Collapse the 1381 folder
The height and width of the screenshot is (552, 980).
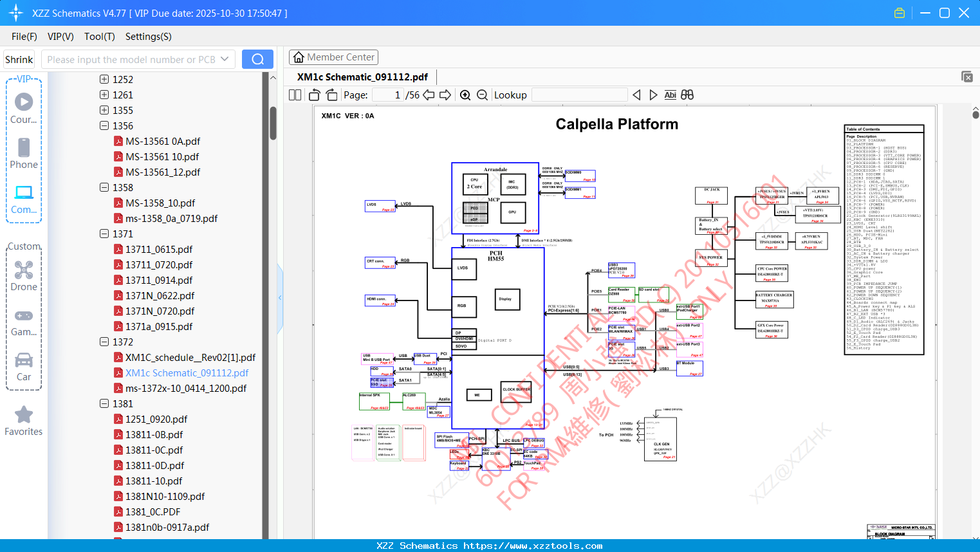point(104,403)
